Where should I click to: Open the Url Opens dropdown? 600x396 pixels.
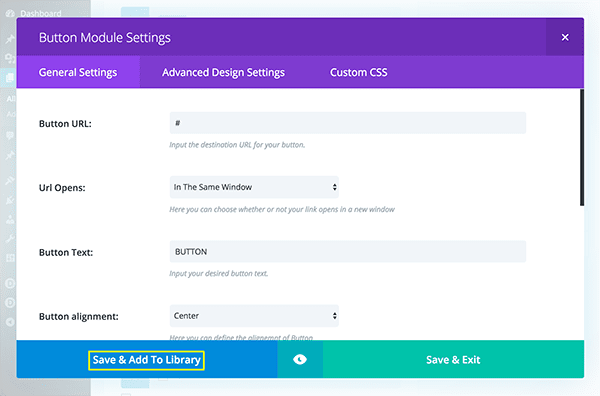[254, 187]
